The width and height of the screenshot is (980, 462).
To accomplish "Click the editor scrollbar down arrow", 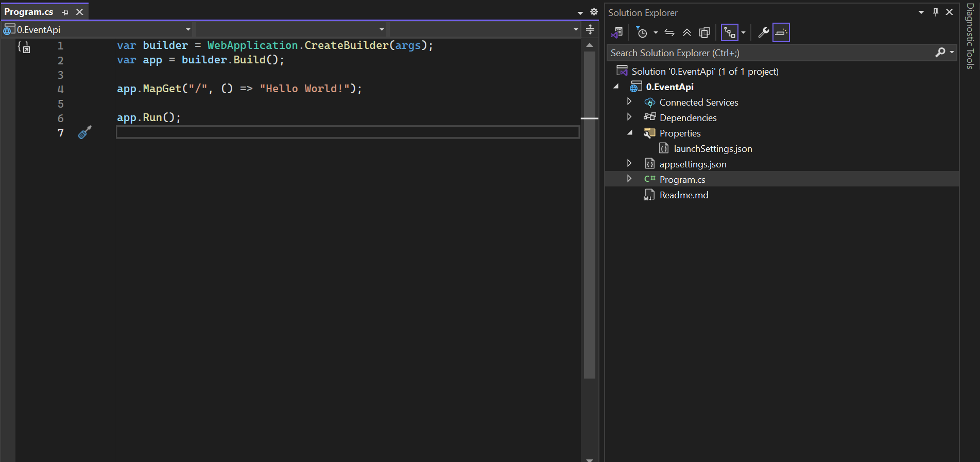I will [x=590, y=459].
